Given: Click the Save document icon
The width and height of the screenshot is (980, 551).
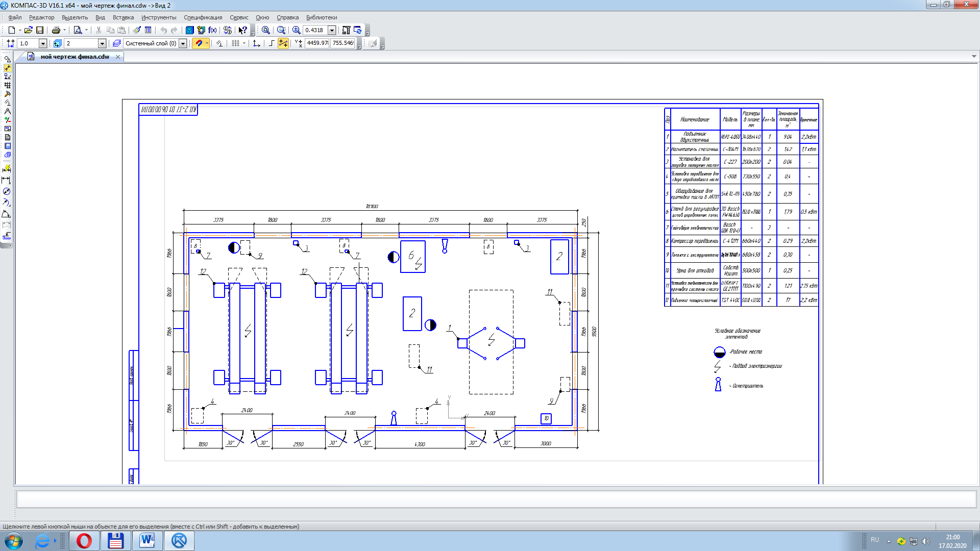Looking at the screenshot, I should pyautogui.click(x=40, y=30).
